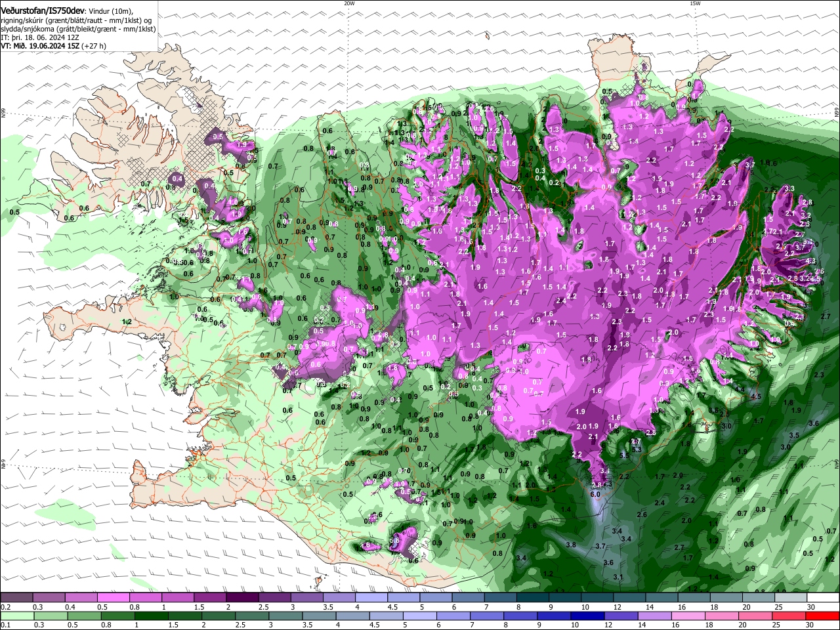840x630 pixels.
Task: Click the 4.3 value on the eastern fjords
Action: coord(810,261)
